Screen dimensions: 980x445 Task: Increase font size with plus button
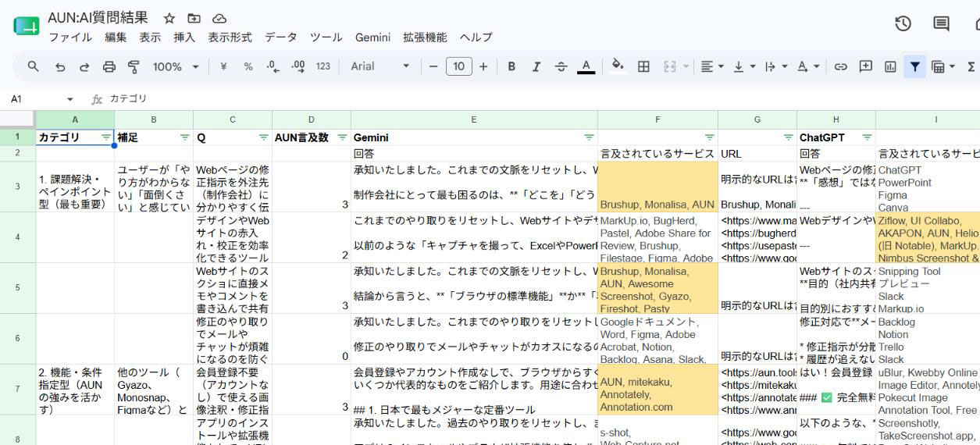tap(483, 66)
